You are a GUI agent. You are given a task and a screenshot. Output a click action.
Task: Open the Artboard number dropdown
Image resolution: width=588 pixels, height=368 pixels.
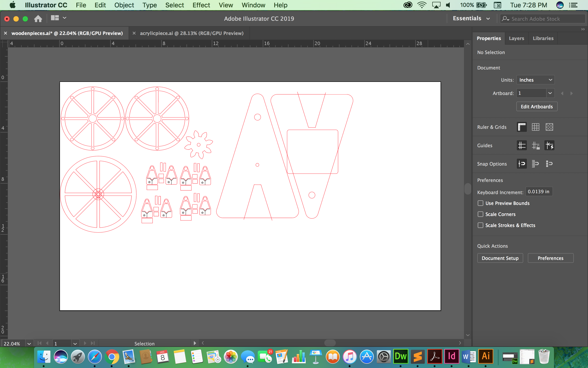550,93
